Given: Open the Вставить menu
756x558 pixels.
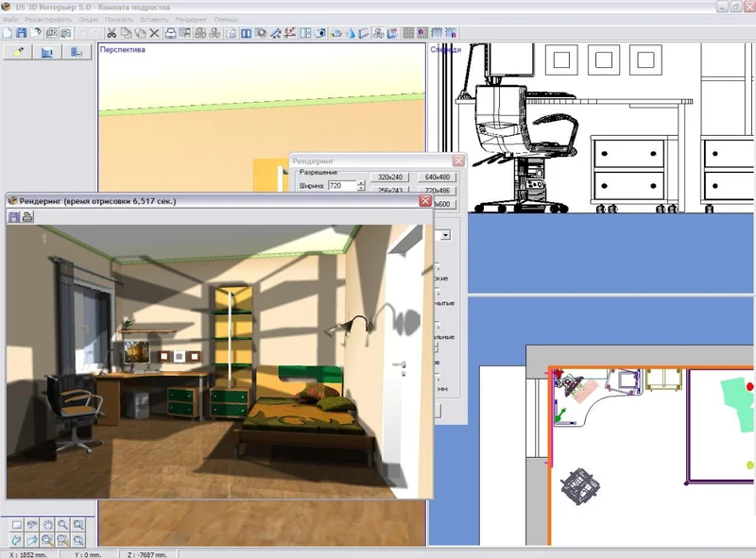Looking at the screenshot, I should tap(154, 20).
